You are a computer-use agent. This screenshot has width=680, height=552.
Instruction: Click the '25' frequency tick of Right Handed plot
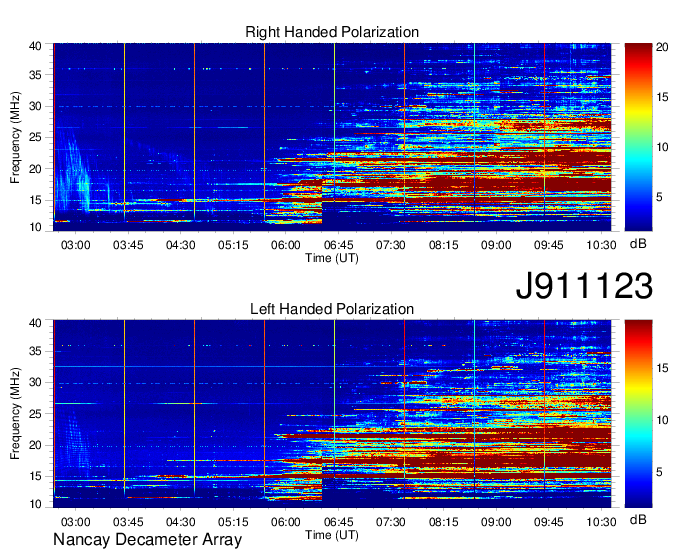coord(35,137)
